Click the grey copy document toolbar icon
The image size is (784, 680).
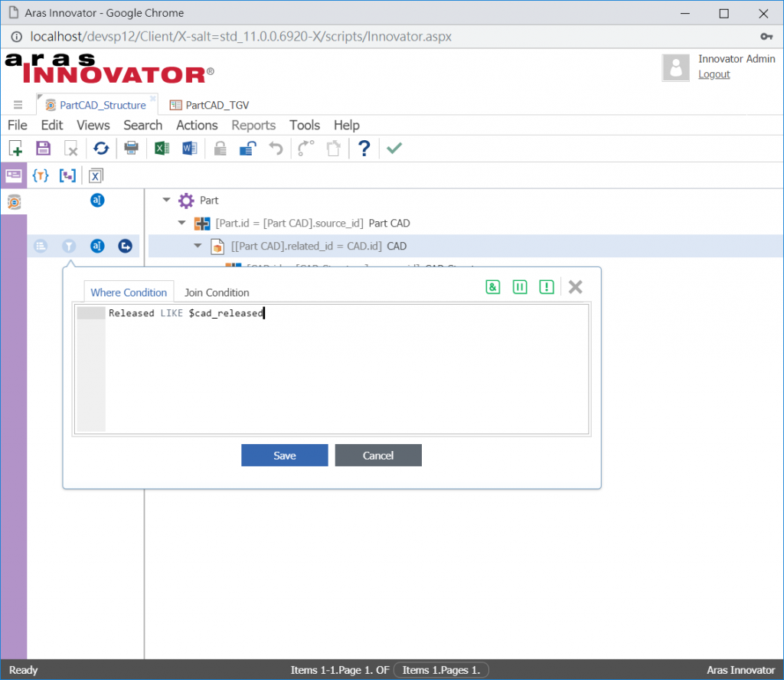click(x=333, y=148)
